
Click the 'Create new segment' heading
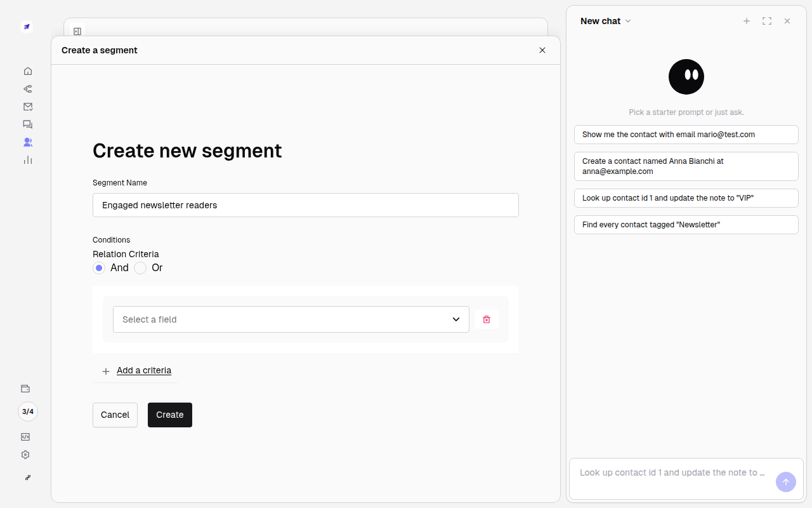click(187, 150)
